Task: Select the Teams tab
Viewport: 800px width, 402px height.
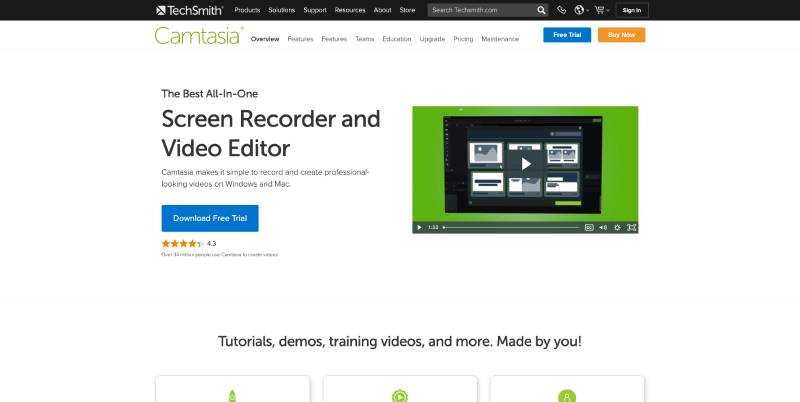Action: pos(365,39)
